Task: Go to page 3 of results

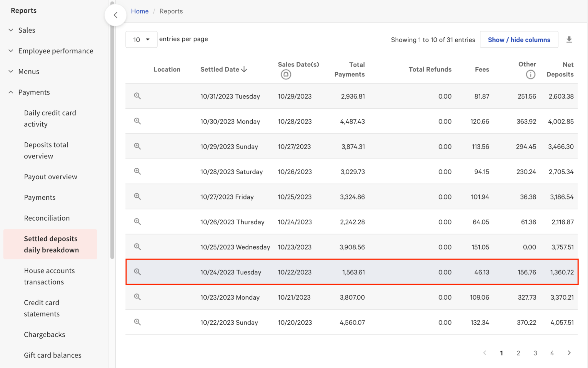Action: 535,353
